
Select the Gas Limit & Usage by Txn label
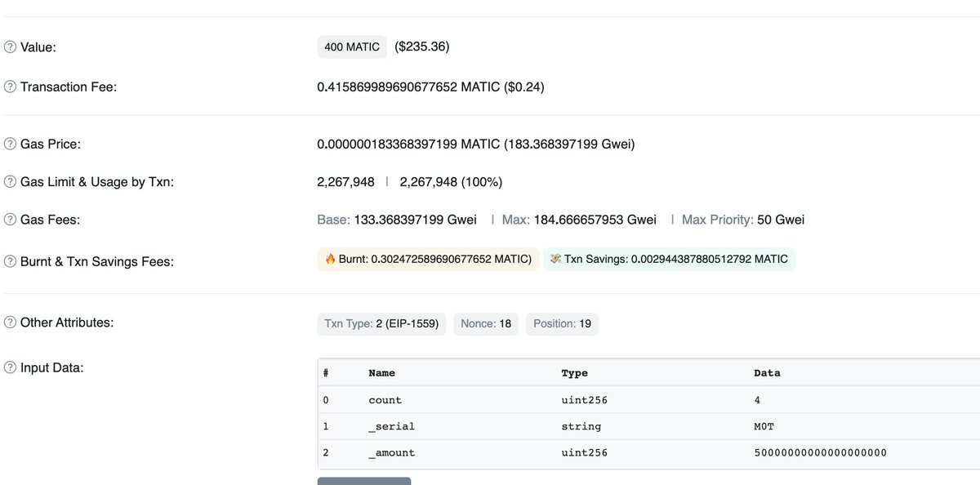[x=97, y=182]
